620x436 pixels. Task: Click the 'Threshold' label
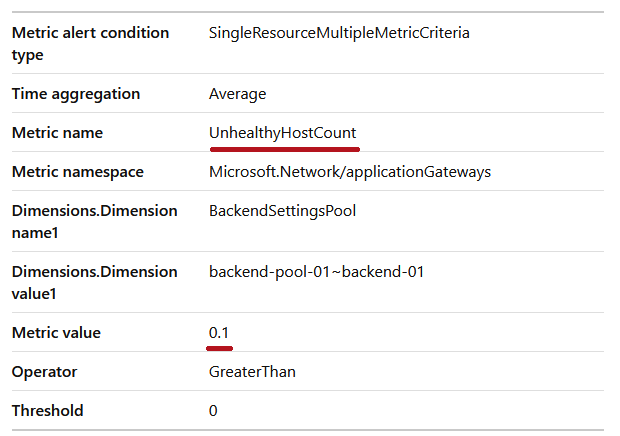click(47, 411)
